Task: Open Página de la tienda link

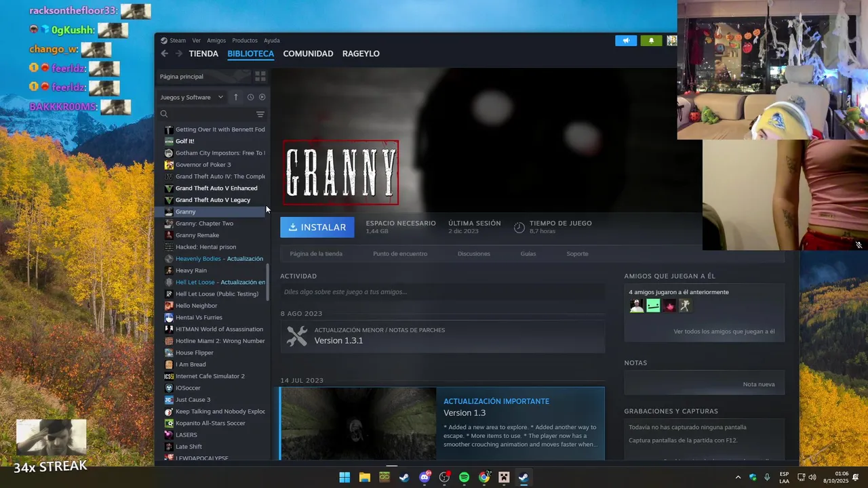Action: tap(316, 253)
